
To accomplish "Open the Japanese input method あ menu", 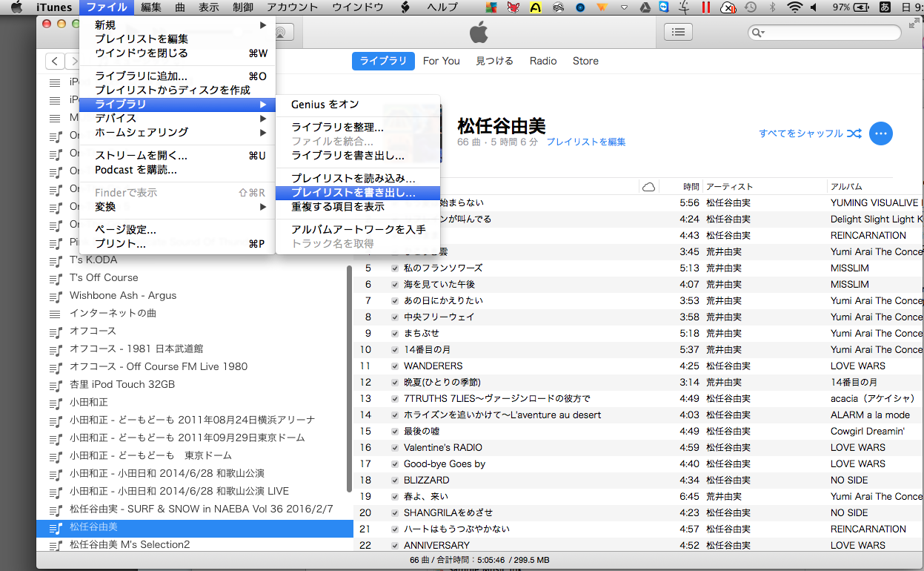I will 885,7.
